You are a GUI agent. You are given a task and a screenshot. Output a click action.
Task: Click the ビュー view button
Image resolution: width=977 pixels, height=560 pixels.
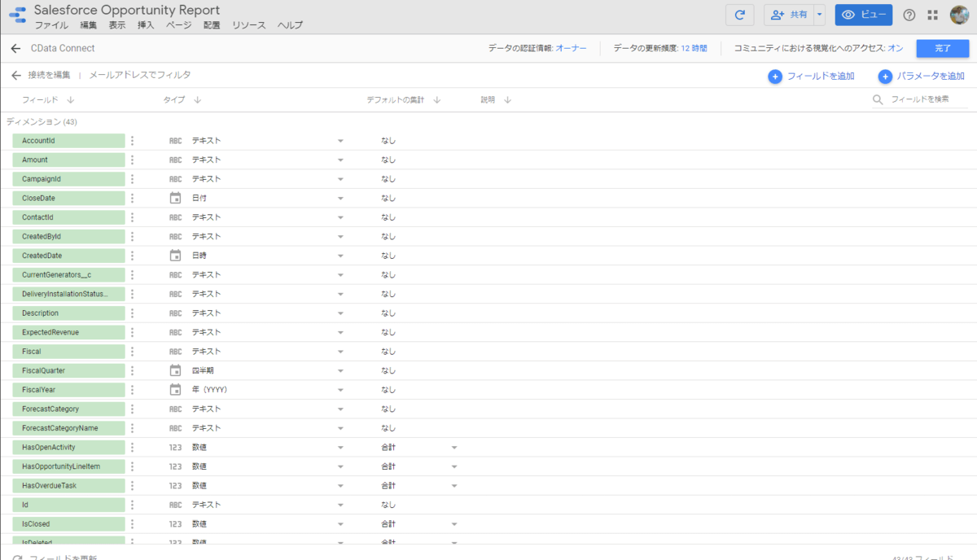pos(864,15)
